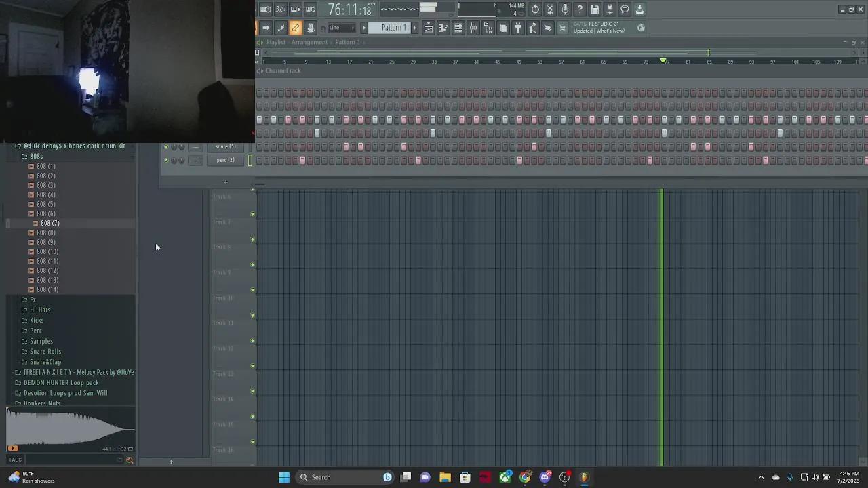This screenshot has height=488, width=868.
Task: Click the stamp tool icon
Action: pyautogui.click(x=311, y=28)
